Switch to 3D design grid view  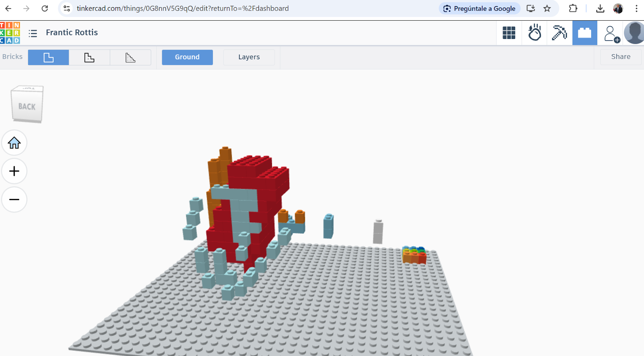[x=509, y=33]
